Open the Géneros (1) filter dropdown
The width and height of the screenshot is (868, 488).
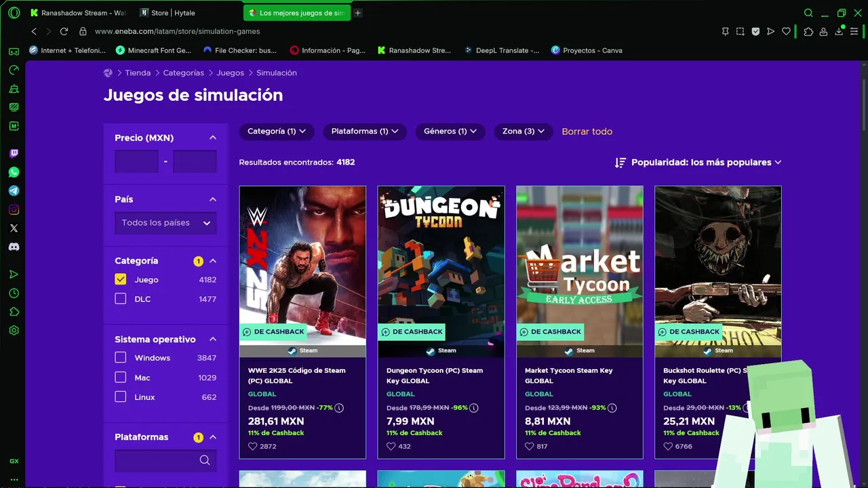click(450, 131)
